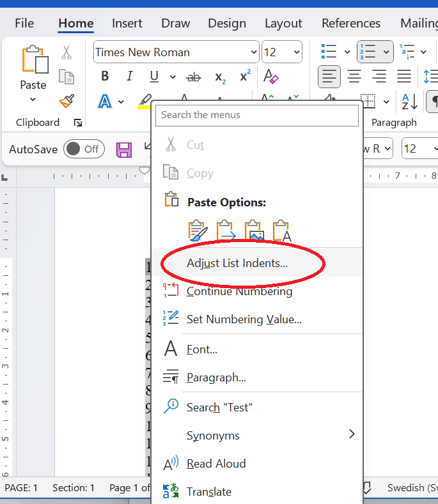The width and height of the screenshot is (438, 504).
Task: Click the Search the menus field
Action: coord(257,115)
